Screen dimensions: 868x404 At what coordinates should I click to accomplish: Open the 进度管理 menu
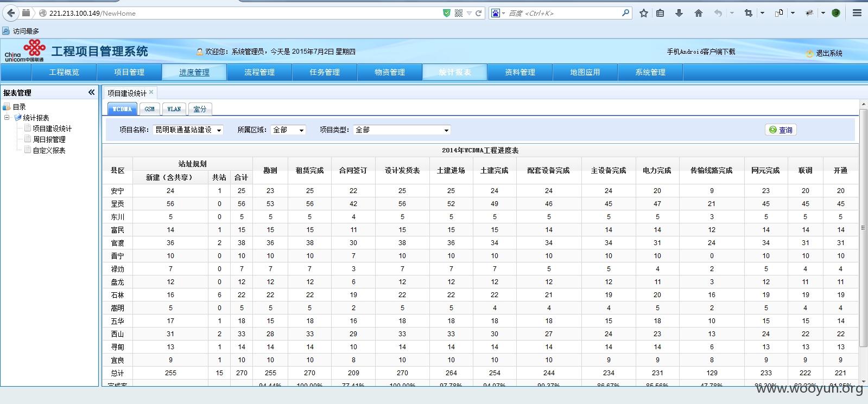click(x=194, y=72)
